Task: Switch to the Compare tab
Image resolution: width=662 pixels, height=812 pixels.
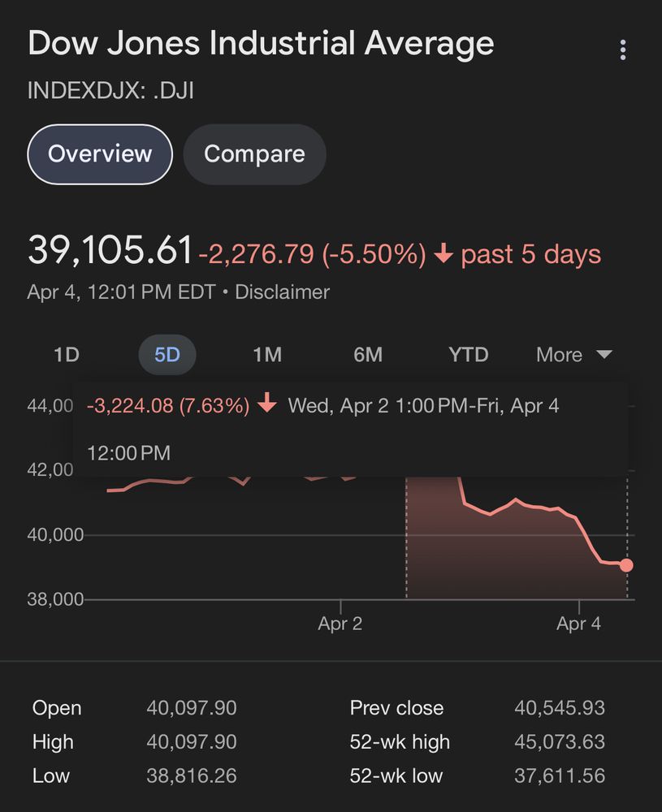Action: tap(254, 154)
